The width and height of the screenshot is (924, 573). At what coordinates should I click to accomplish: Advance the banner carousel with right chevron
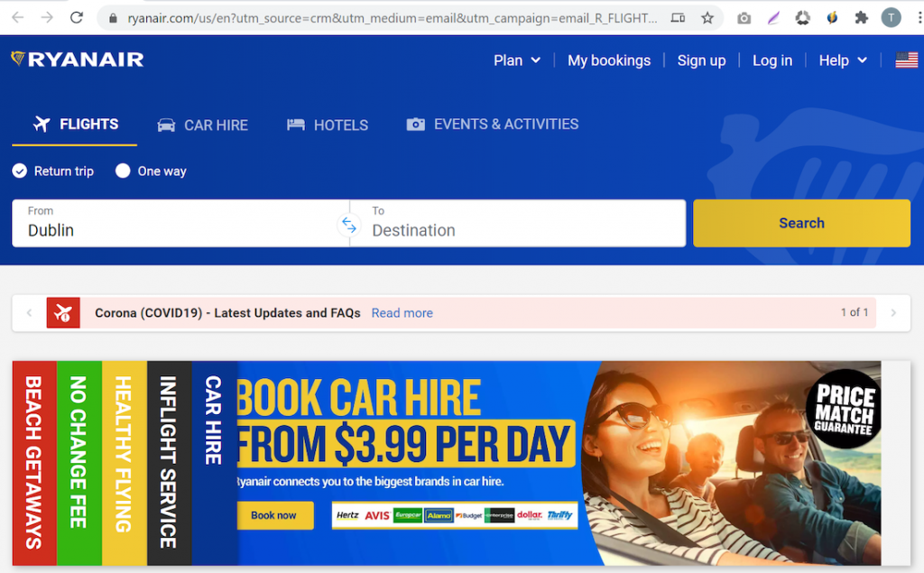click(x=892, y=312)
